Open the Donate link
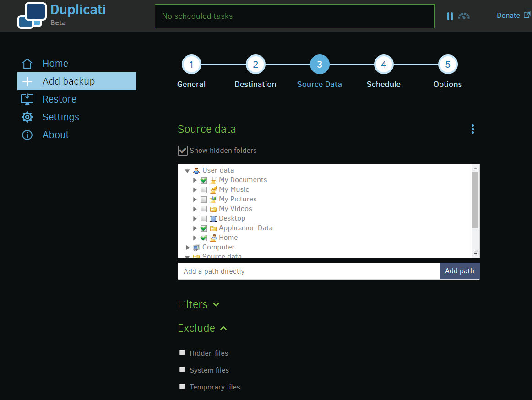Image resolution: width=532 pixels, height=400 pixels. tap(513, 15)
